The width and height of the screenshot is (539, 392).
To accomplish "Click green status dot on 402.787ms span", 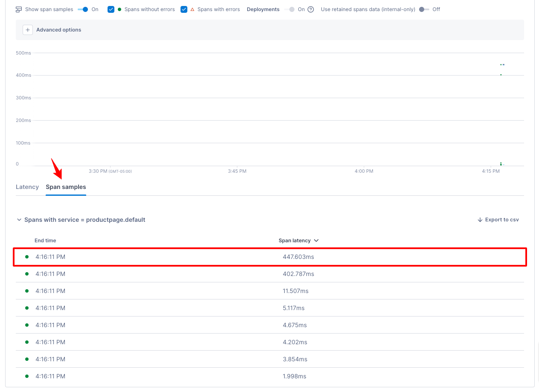I will [x=27, y=274].
